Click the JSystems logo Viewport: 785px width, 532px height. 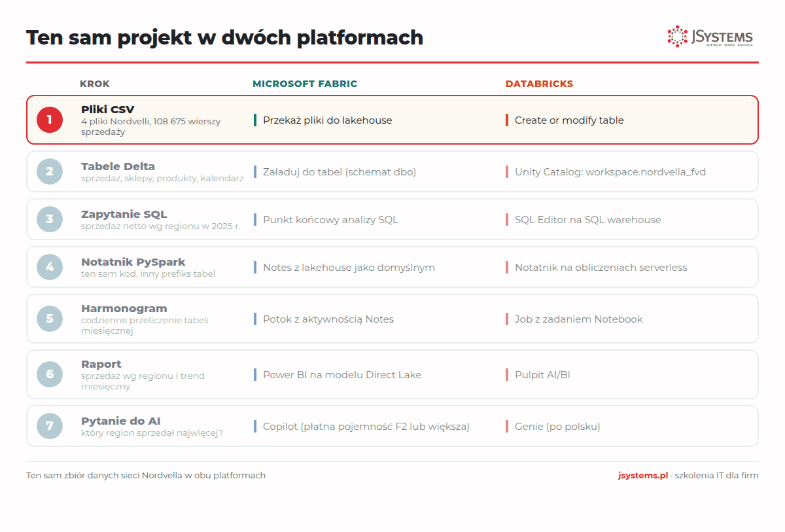point(710,37)
